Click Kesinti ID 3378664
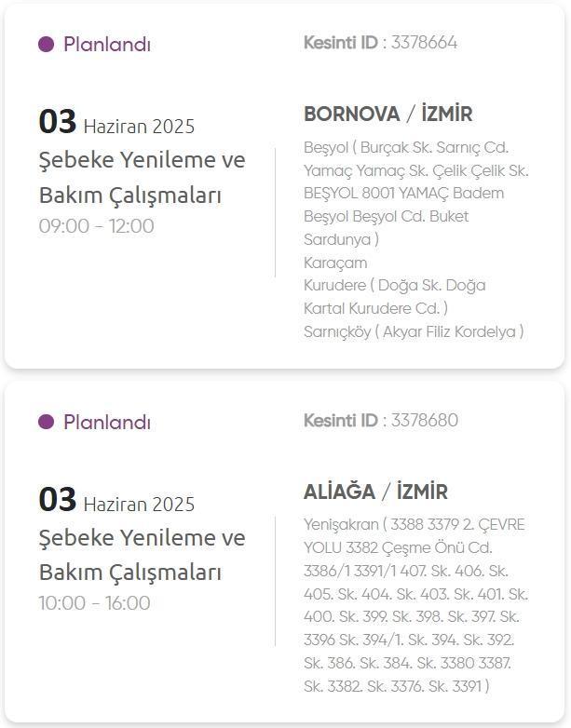This screenshot has height=728, width=571. pyautogui.click(x=381, y=43)
